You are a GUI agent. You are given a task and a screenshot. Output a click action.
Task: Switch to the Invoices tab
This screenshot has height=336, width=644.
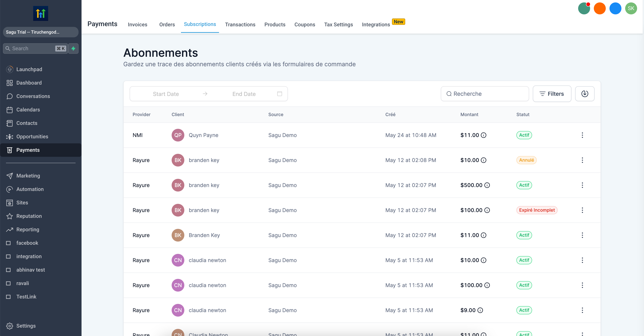tap(137, 24)
